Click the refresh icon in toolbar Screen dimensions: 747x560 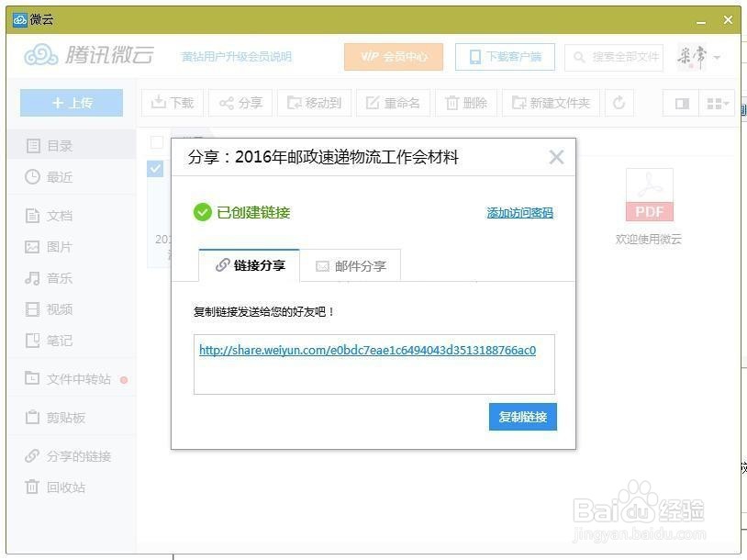[619, 103]
